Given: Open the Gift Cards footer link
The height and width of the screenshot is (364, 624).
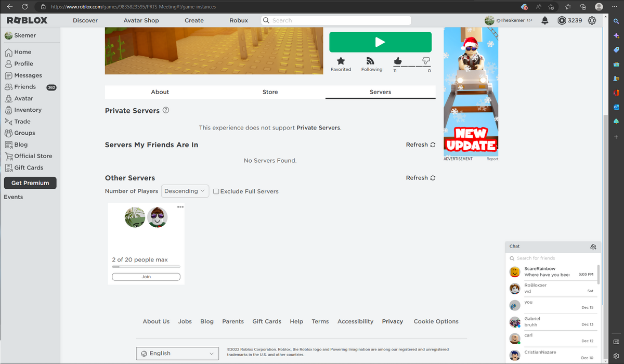Looking at the screenshot, I should (267, 321).
